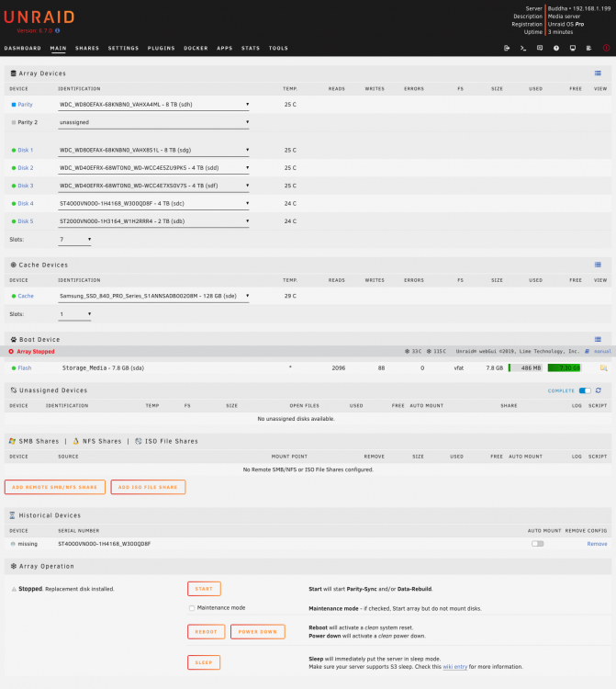This screenshot has width=616, height=689.
Task: Toggle Cache Devices view icon
Action: click(598, 265)
